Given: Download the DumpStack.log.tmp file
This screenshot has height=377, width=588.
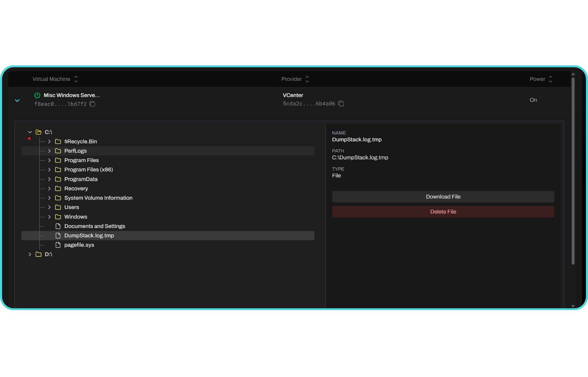Looking at the screenshot, I should point(443,197).
